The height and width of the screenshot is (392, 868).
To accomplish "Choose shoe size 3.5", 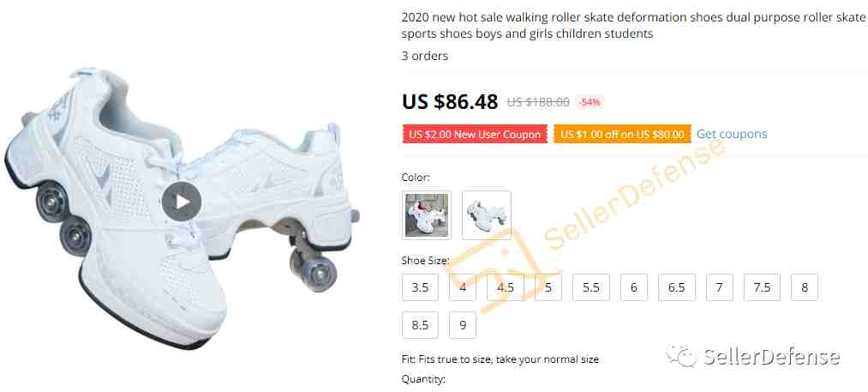I will [420, 287].
